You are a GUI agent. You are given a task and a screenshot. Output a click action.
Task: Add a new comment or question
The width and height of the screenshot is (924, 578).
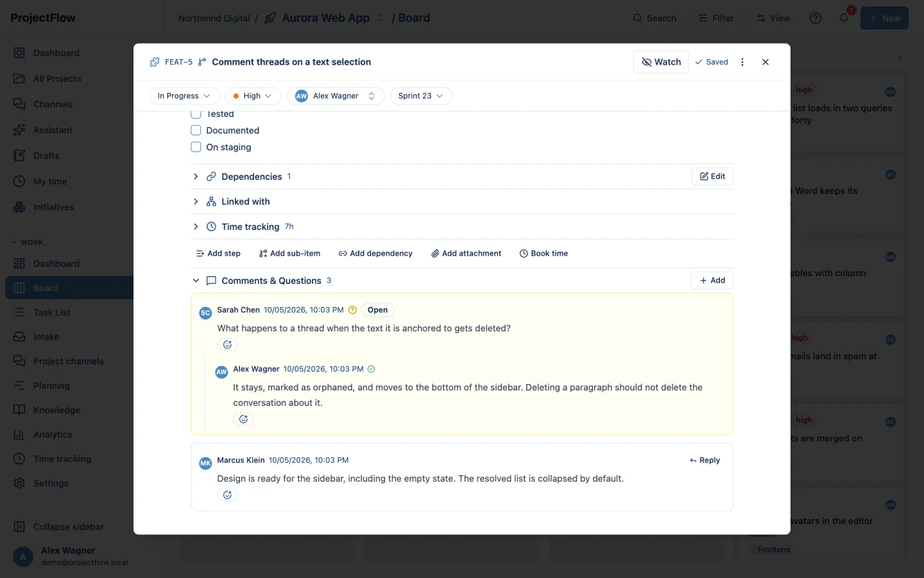pyautogui.click(x=712, y=281)
